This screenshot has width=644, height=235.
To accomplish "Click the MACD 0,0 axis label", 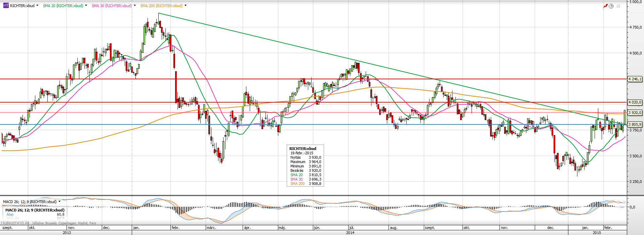I will pos(632,207).
